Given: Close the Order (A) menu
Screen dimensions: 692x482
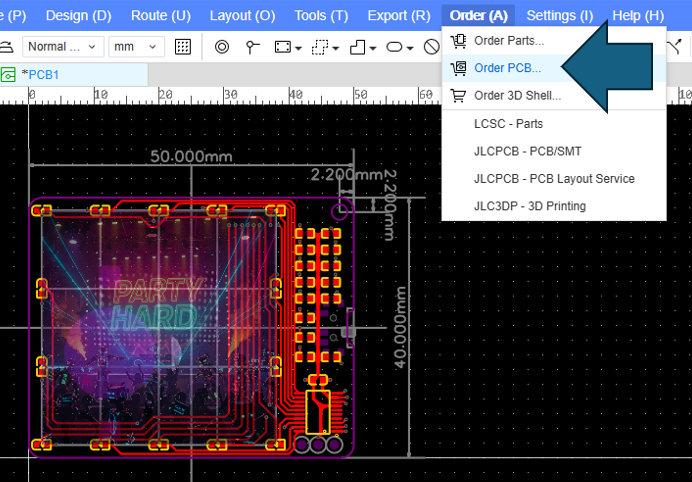Looking at the screenshot, I should (x=478, y=16).
